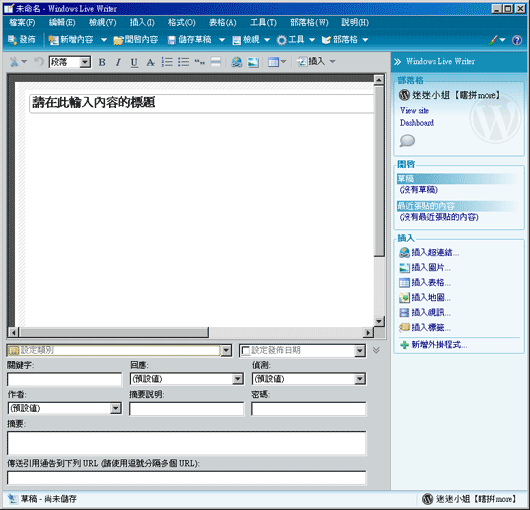
Task: Open the 工具 gear toolbar menu
Action: click(295, 40)
